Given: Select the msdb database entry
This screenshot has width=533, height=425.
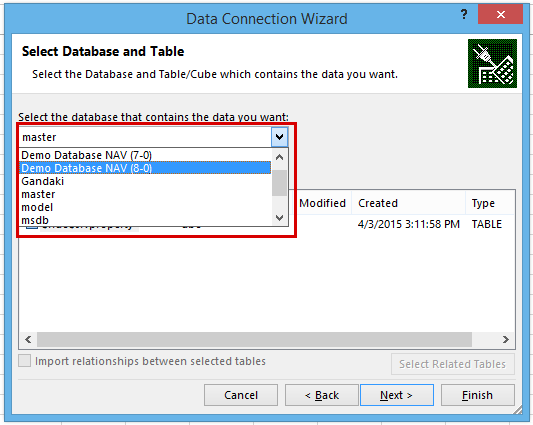Looking at the screenshot, I should coord(145,220).
